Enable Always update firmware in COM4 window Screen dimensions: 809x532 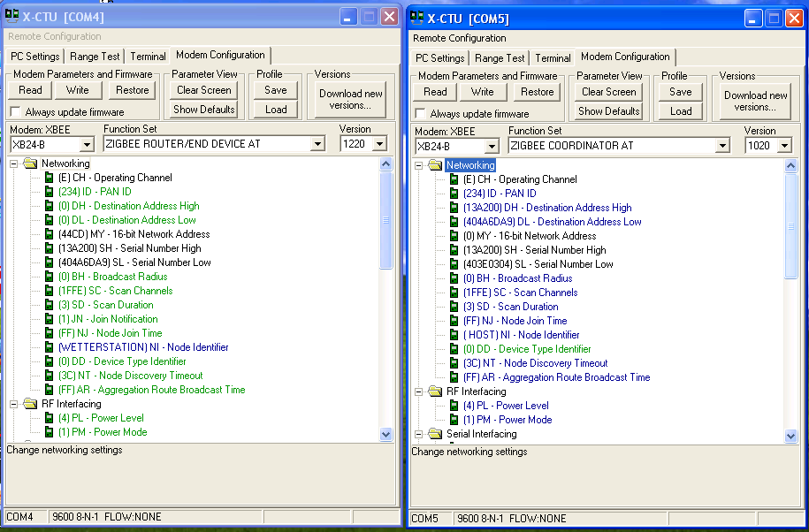[x=16, y=112]
